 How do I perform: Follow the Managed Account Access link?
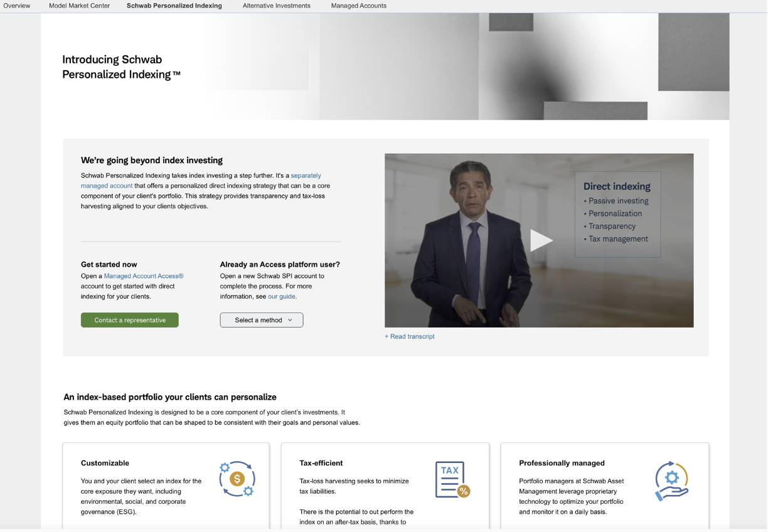(144, 276)
